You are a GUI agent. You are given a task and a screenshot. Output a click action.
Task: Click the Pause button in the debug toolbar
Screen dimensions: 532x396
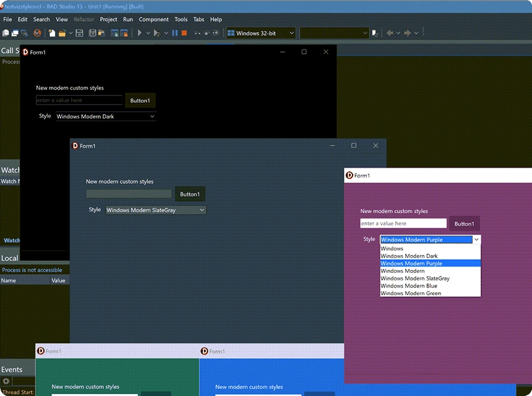click(x=175, y=33)
